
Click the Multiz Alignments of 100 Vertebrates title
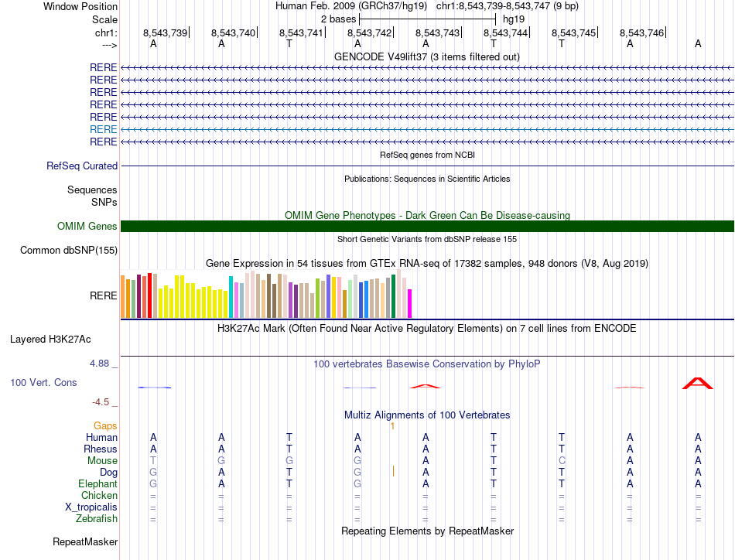[x=426, y=415]
